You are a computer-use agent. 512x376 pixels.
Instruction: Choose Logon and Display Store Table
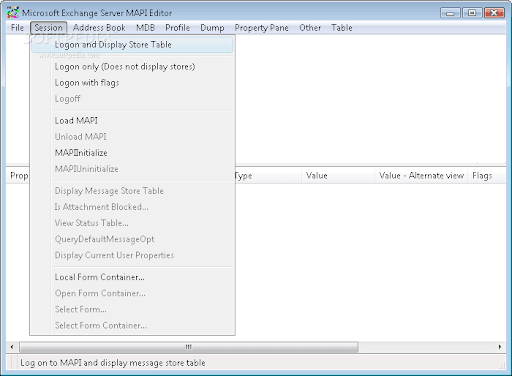coord(133,45)
